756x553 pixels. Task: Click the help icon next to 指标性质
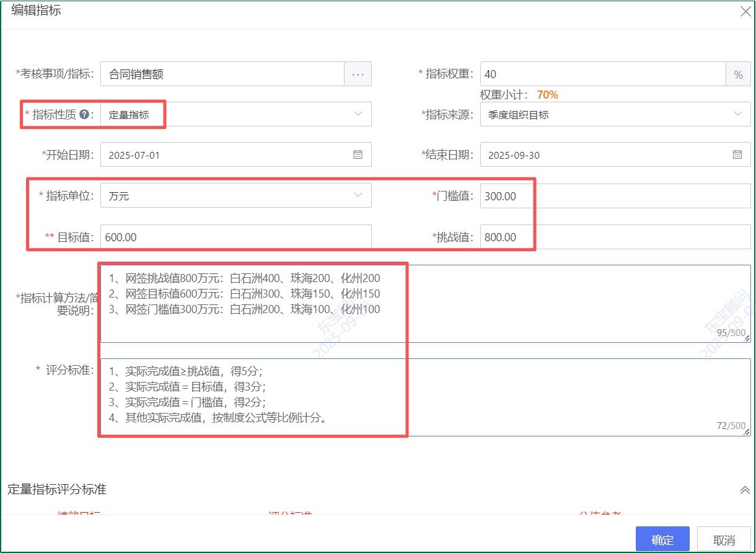coord(84,114)
